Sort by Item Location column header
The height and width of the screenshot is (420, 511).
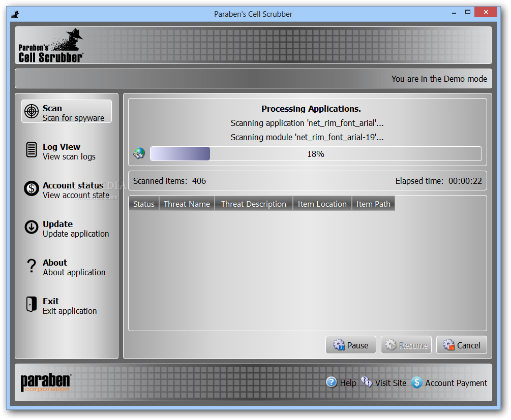point(322,204)
